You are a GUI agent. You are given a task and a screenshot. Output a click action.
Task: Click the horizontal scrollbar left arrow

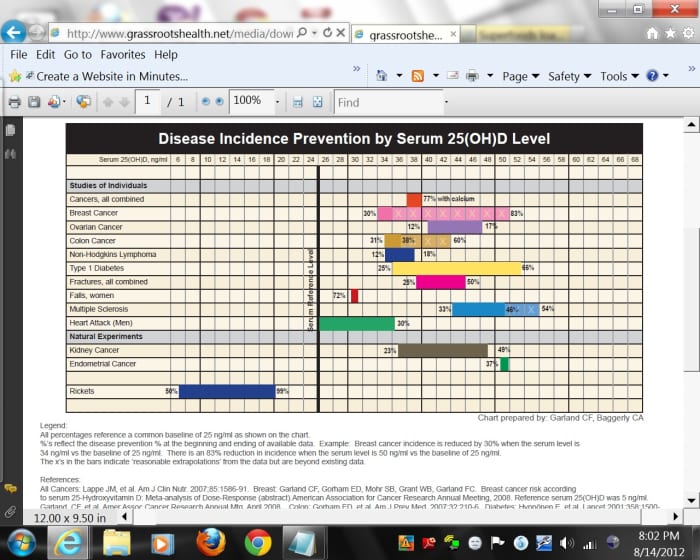[125, 517]
